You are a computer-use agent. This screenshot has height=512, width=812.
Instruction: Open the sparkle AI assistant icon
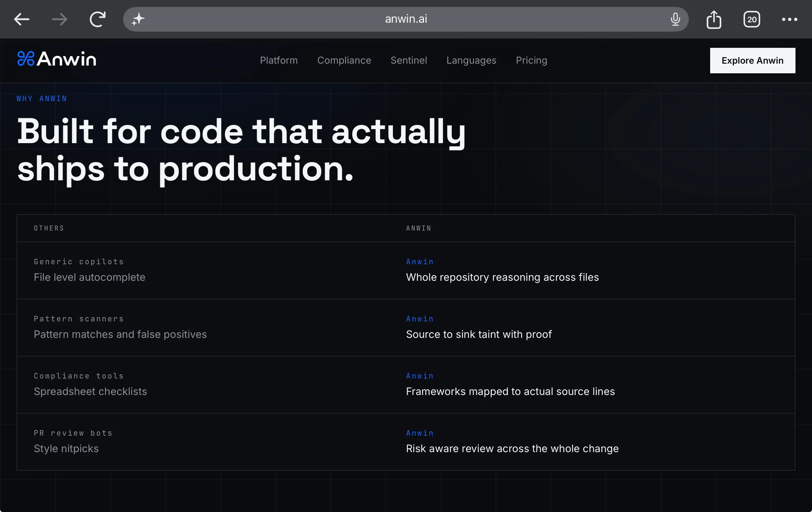138,19
